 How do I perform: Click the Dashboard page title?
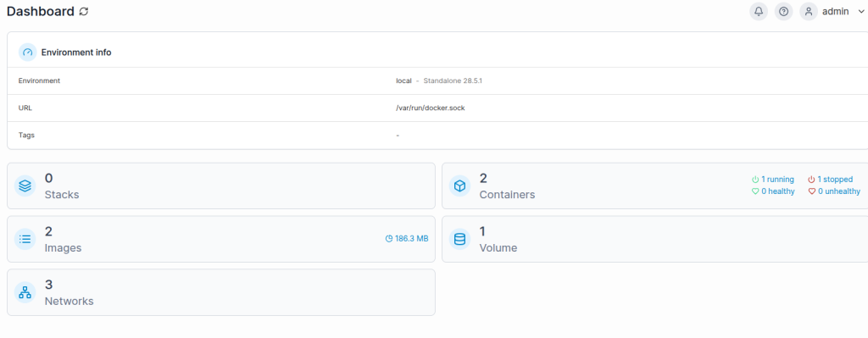(41, 11)
